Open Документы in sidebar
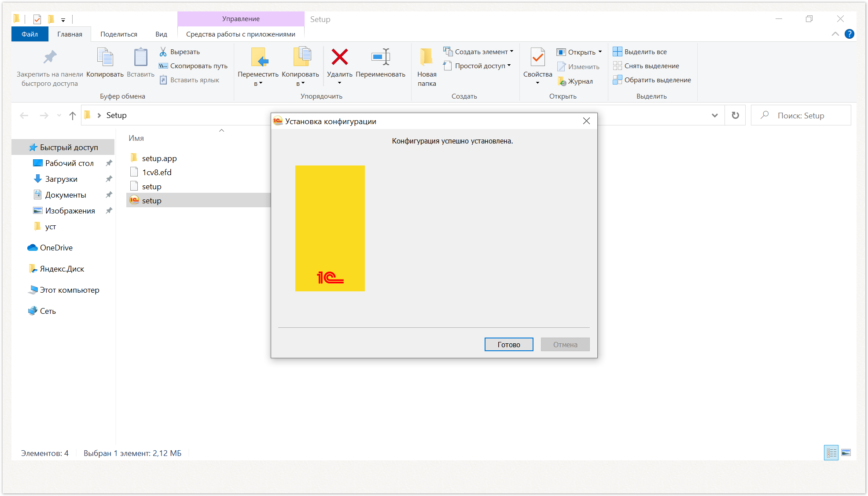The height and width of the screenshot is (496, 868). coord(66,195)
